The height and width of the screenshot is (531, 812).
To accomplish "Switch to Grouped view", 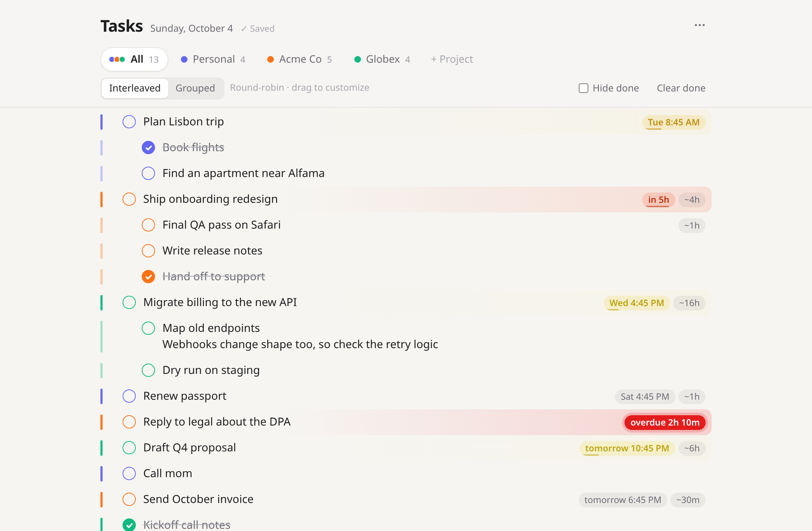I will [x=195, y=88].
